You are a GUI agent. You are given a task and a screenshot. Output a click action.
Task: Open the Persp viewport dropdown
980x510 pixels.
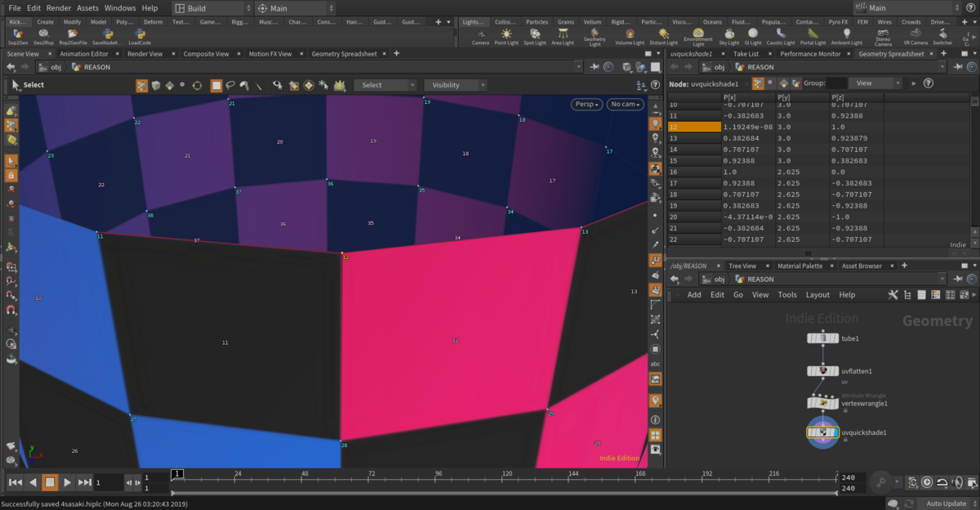click(x=586, y=105)
